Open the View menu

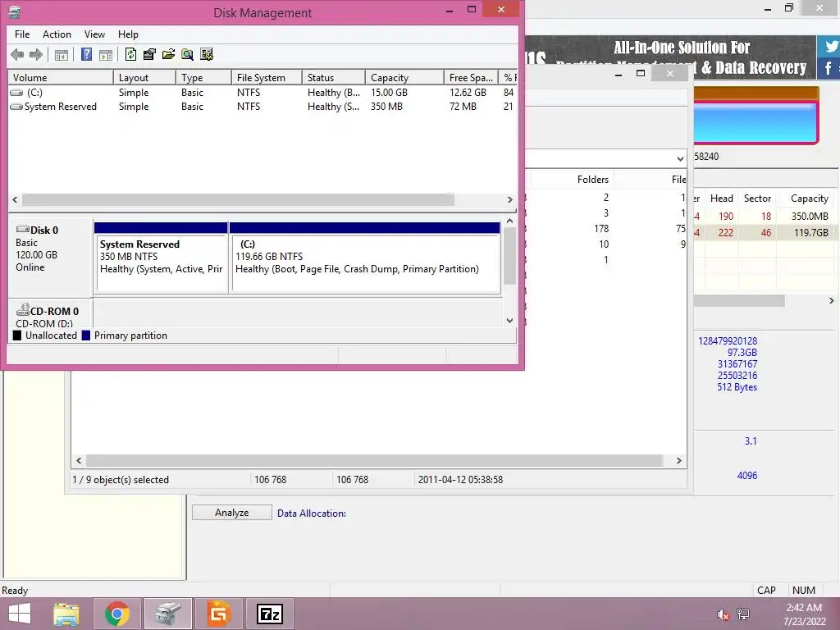[94, 34]
